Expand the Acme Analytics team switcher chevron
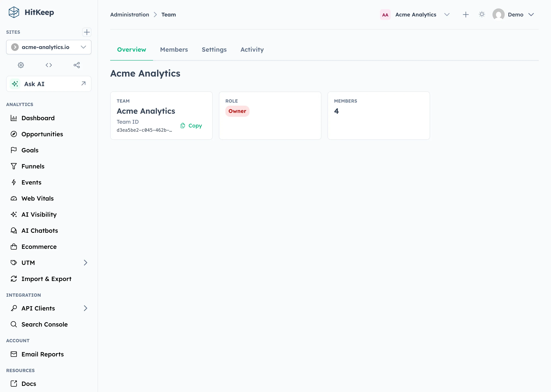 tap(447, 15)
